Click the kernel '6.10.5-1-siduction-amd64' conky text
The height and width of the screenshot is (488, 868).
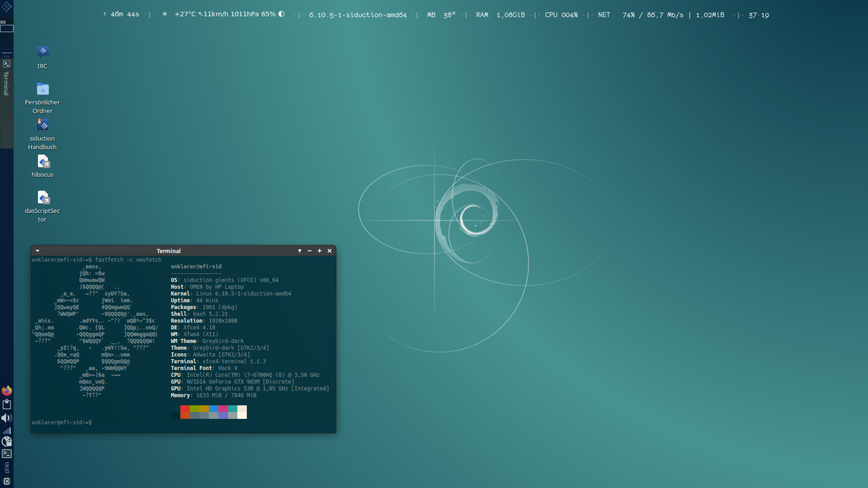tap(357, 14)
